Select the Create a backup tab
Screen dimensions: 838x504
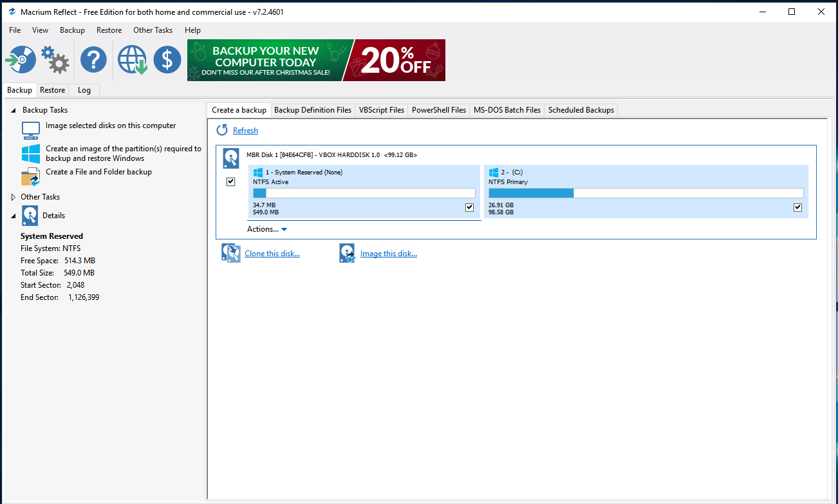[x=239, y=110]
